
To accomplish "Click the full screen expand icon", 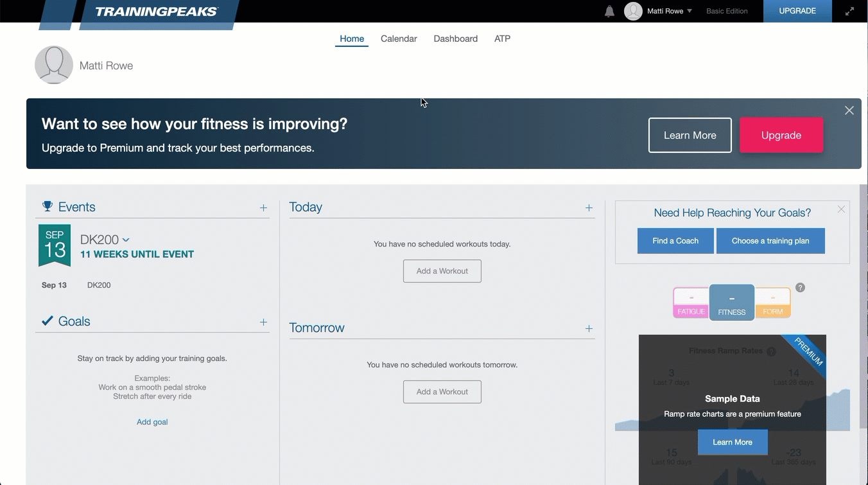I will click(849, 11).
